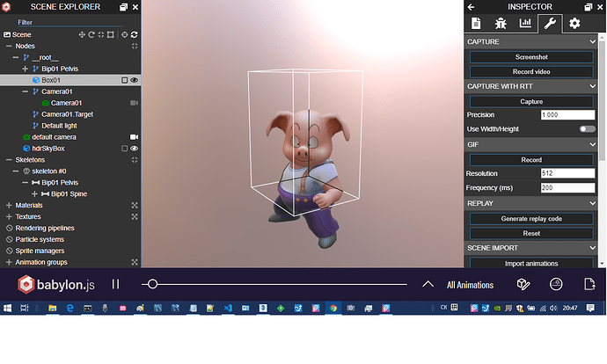Toggle Box01 bounding box display
The width and height of the screenshot is (607, 364).
coord(125,81)
